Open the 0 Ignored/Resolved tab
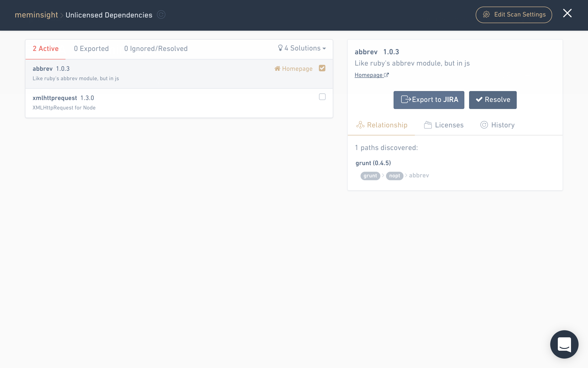Screen dimensions: 588x368 tap(156, 49)
